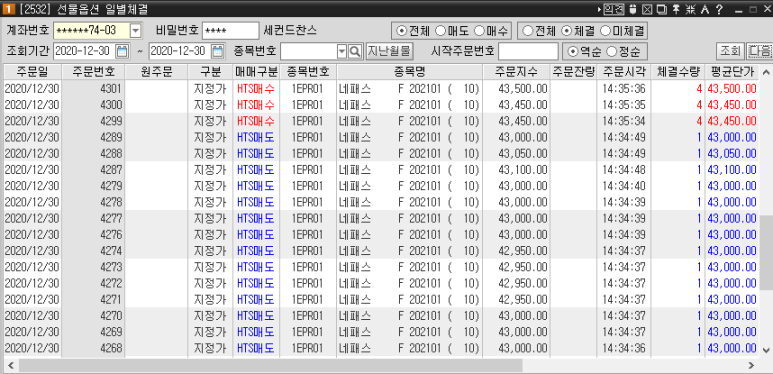This screenshot has height=374, width=773.
Task: Open font size setting with A icon
Action: [x=705, y=9]
